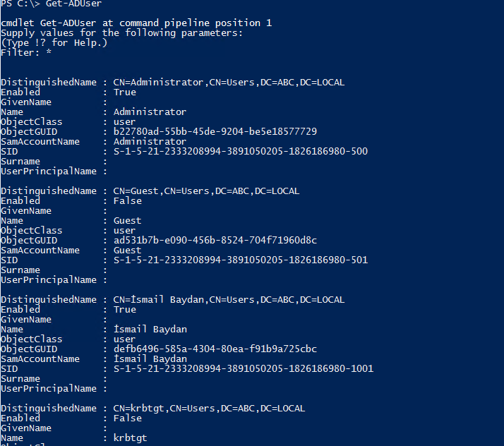504x446 pixels.
Task: Click the Guest DistinguishedName line
Action: 150,191
